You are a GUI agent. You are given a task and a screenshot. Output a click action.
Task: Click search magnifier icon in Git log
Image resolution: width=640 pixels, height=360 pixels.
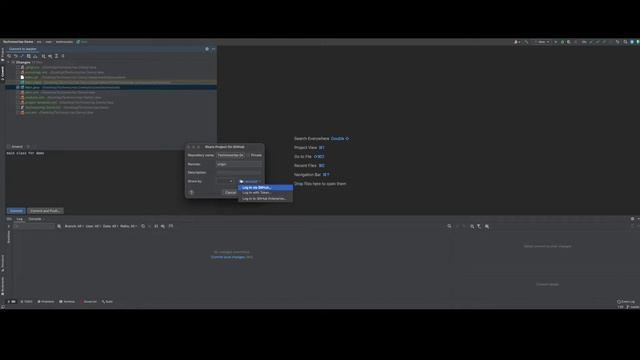(59, 226)
